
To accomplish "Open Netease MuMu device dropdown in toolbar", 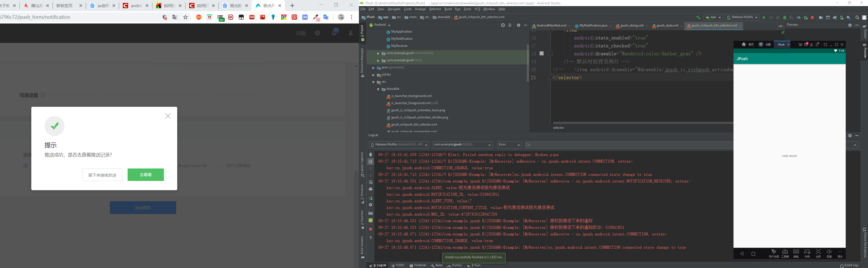I will click(742, 17).
